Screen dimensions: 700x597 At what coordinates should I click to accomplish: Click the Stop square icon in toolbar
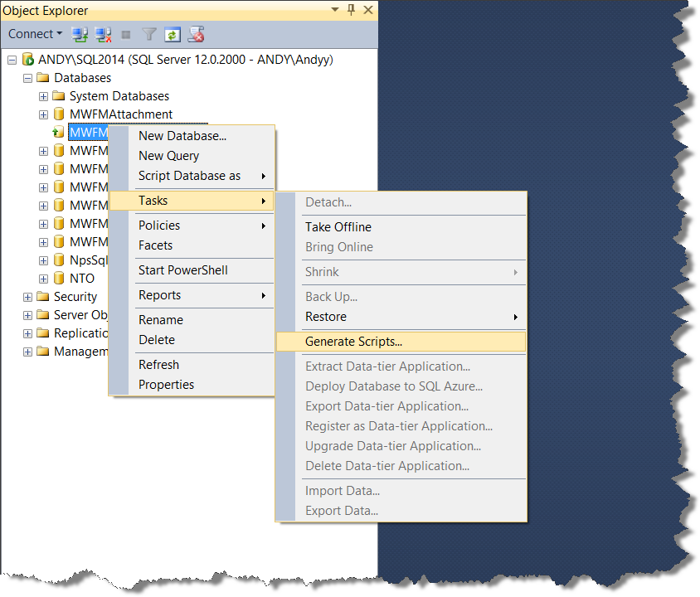126,35
